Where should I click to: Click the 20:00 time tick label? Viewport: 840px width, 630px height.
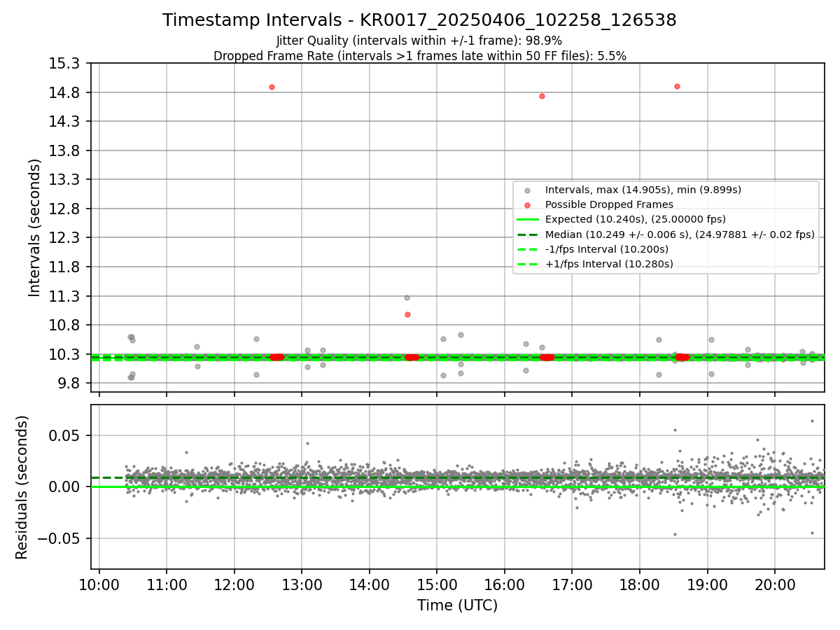[775, 585]
